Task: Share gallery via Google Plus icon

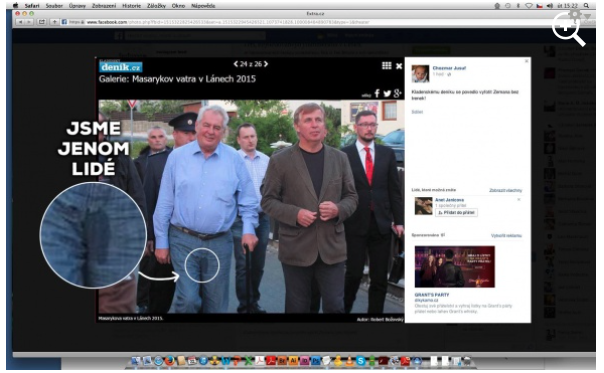Action: click(x=398, y=93)
